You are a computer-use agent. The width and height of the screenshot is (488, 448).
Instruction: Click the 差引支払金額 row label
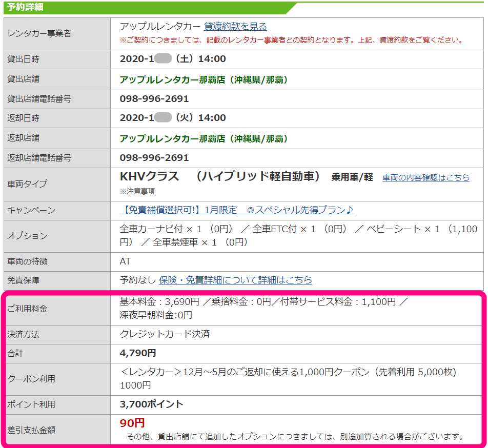click(x=31, y=430)
